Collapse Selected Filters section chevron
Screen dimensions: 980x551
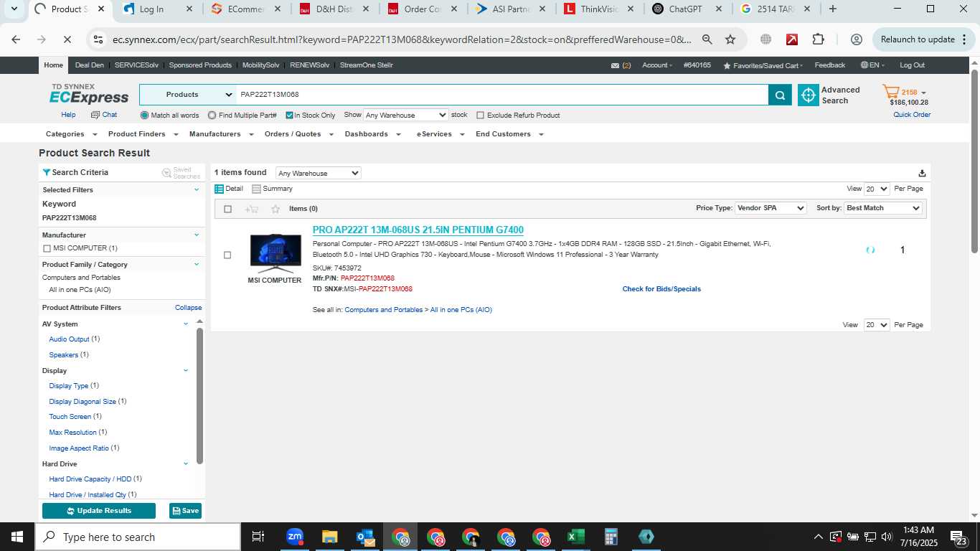[x=197, y=189]
